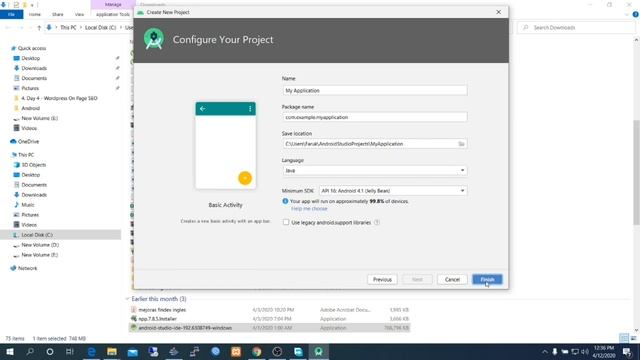
Task: Click the Search Downloads box in File Explorer
Action: coord(576,27)
